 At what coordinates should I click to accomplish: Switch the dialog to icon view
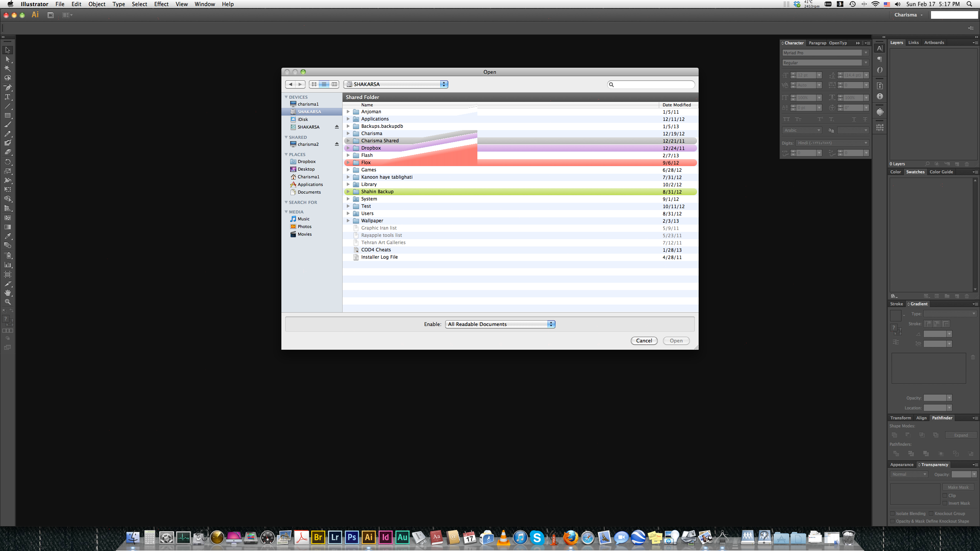314,84
